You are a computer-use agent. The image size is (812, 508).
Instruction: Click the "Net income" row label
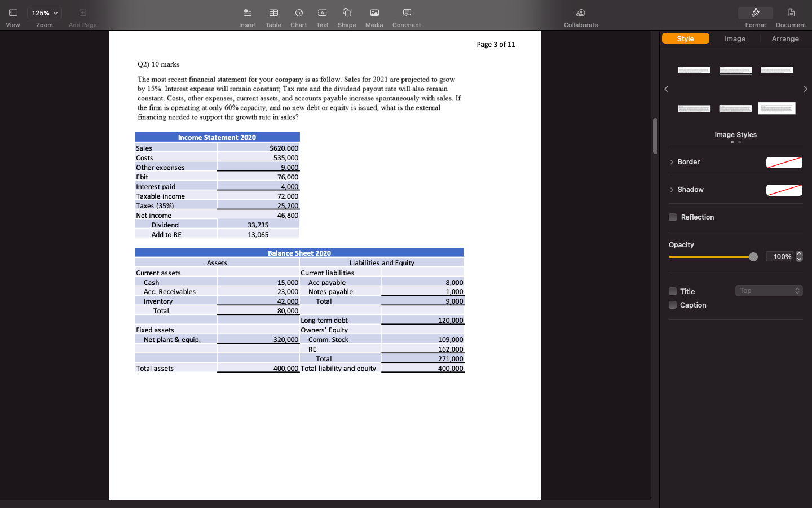[153, 216]
